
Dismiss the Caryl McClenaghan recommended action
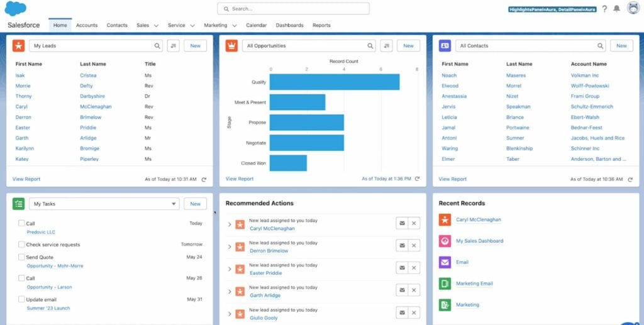414,223
